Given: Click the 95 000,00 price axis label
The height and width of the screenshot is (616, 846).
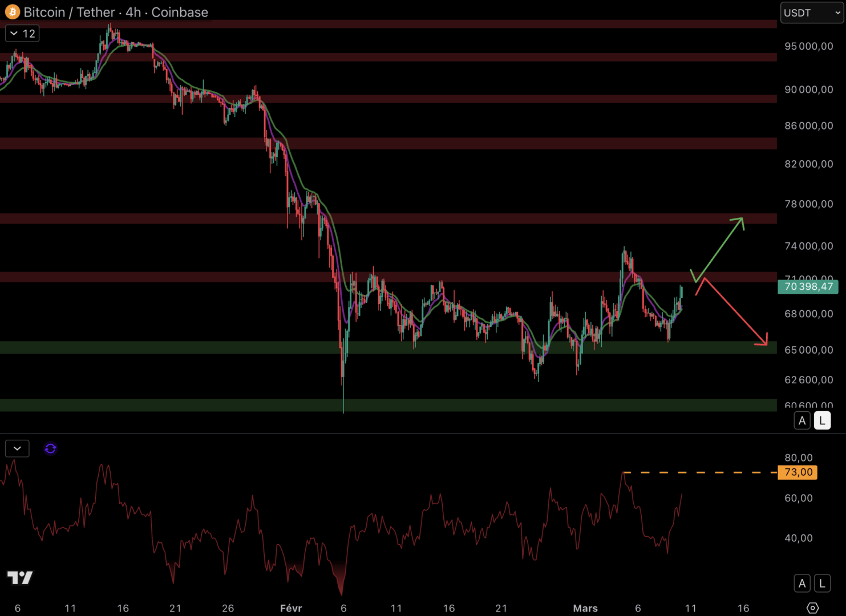Looking at the screenshot, I should pyautogui.click(x=809, y=46).
